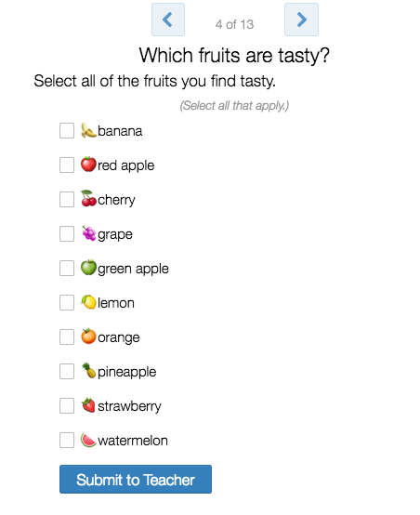Tick the watermelon checkbox
Screen dimensions: 420x515
[x=67, y=440]
